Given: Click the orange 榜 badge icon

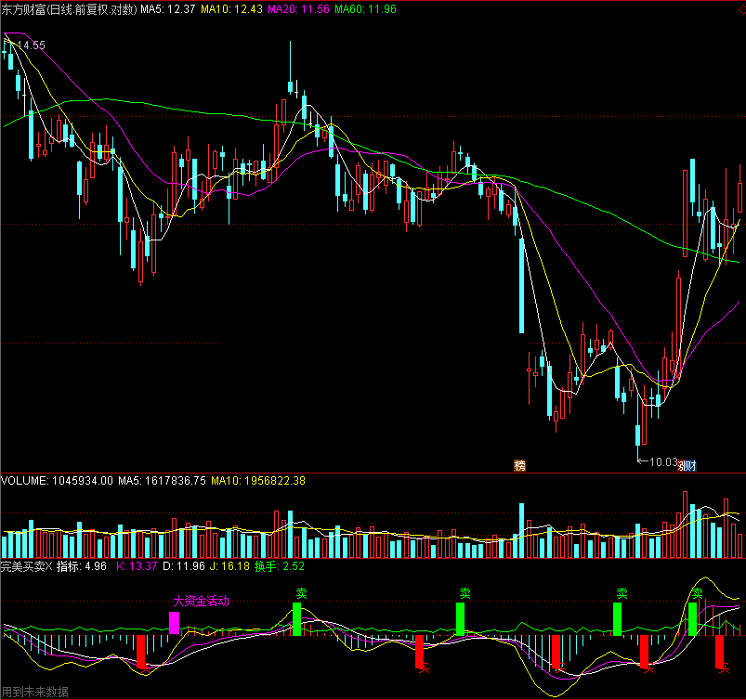Looking at the screenshot, I should tap(519, 465).
